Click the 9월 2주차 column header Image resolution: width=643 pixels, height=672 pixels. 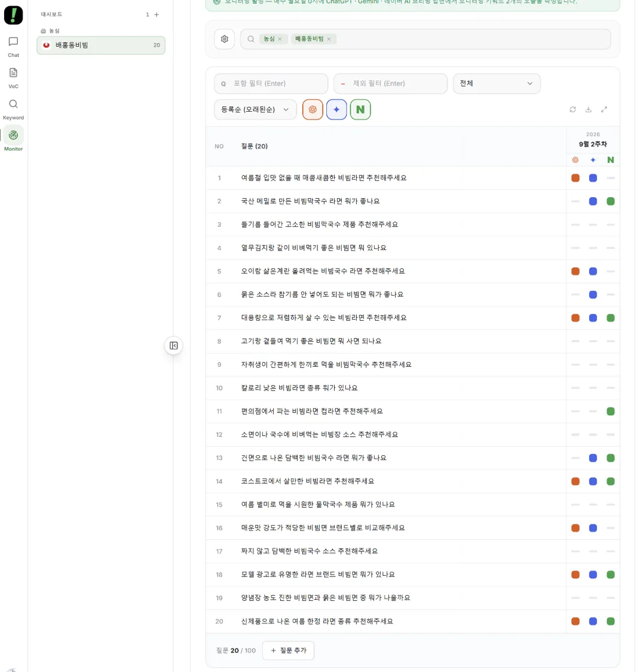point(593,144)
